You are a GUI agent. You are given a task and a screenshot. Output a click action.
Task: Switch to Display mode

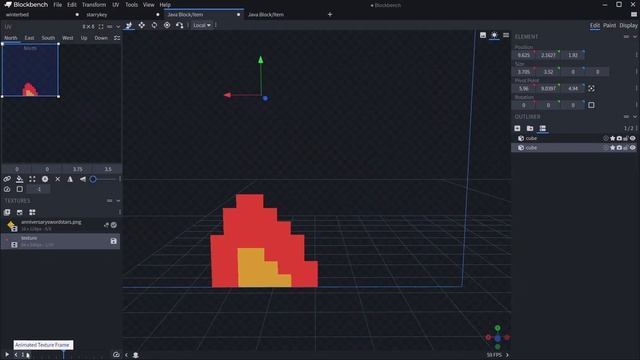tap(629, 25)
